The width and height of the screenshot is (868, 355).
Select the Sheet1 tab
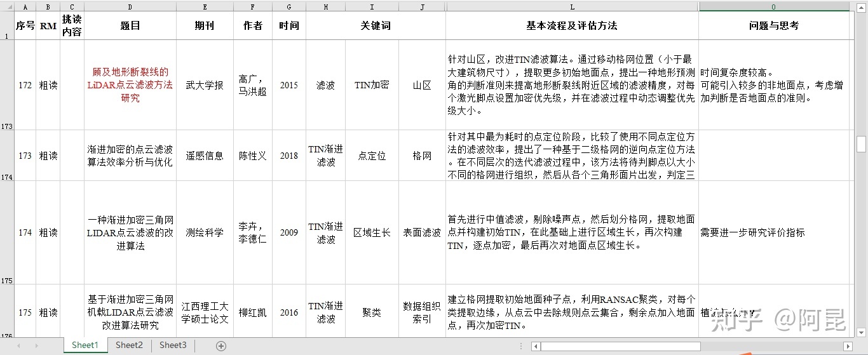click(x=85, y=345)
